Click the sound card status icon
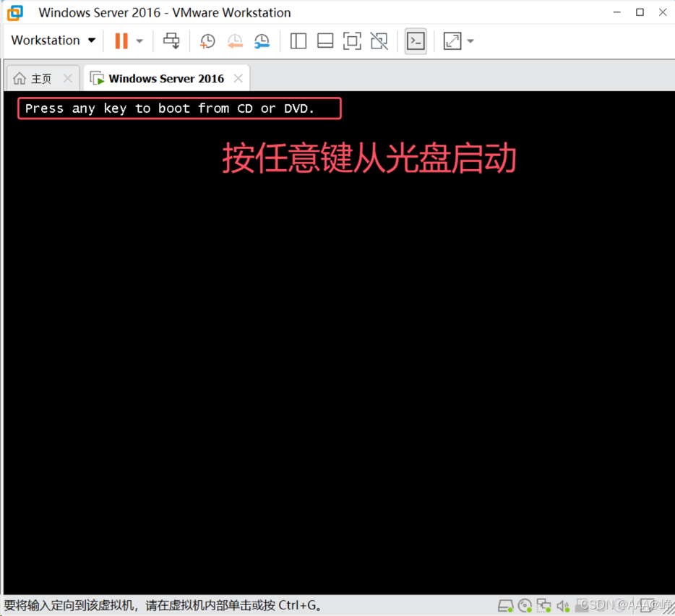 [x=563, y=606]
